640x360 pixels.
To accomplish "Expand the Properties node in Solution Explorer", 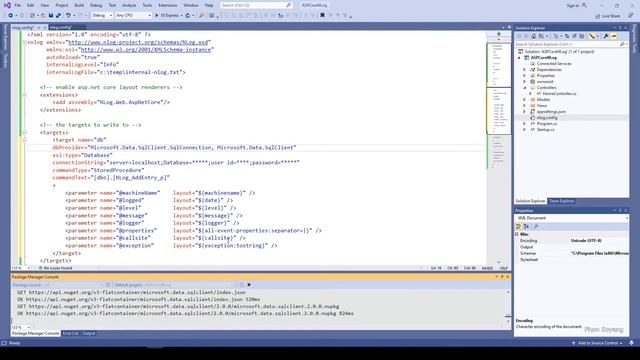I will [525, 76].
